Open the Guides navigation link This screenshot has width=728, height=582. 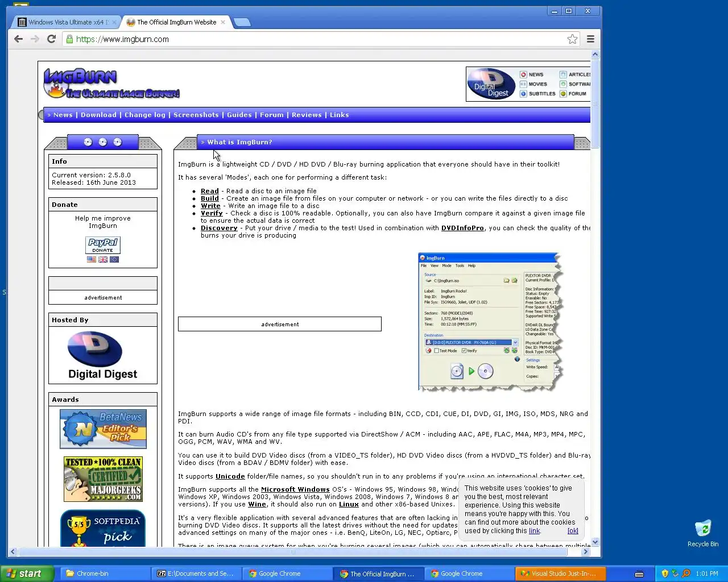[239, 115]
